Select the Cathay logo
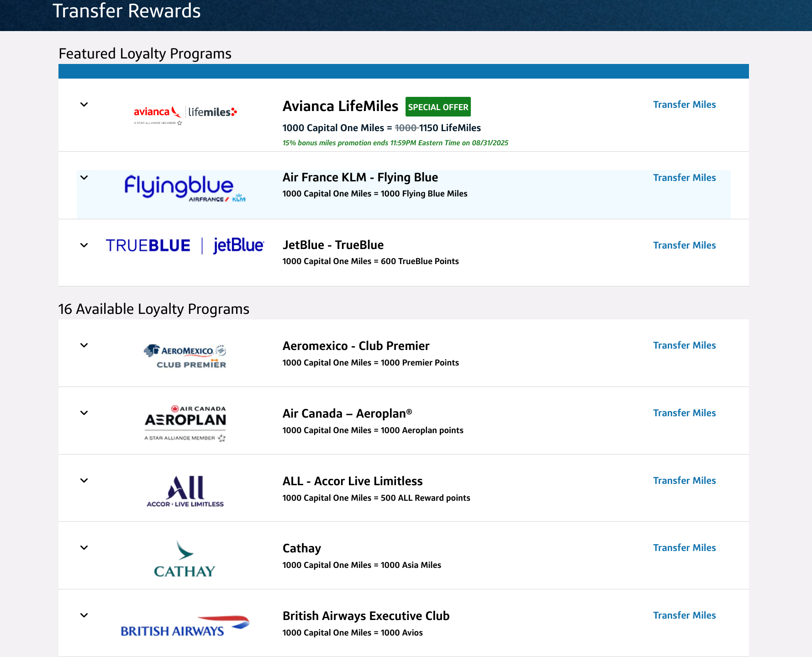Screen dimensions: 812x657 [185, 559]
